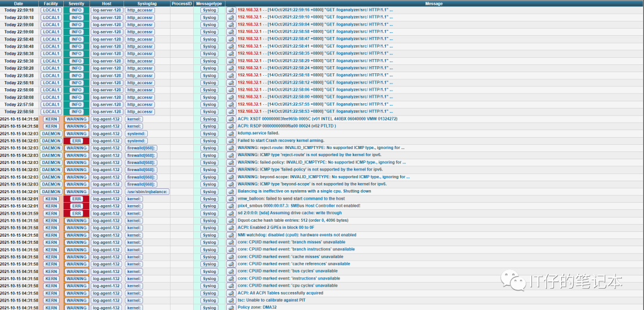Click the Severity column header
This screenshot has width=644, height=310.
[x=76, y=4]
